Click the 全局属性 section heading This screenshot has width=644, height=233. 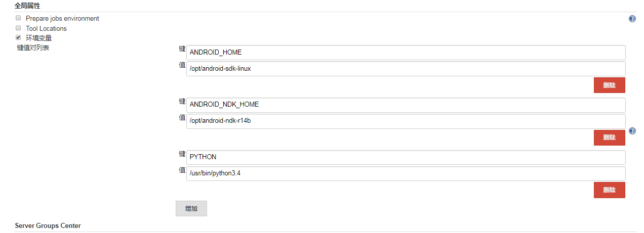(x=27, y=6)
